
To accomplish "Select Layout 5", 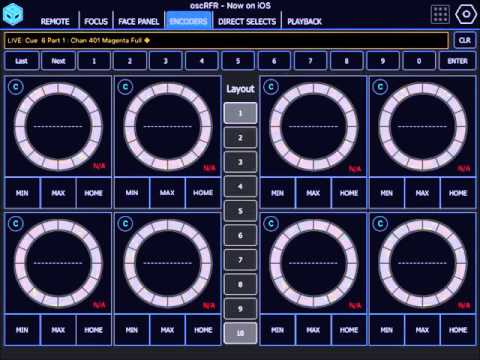I will (x=240, y=211).
